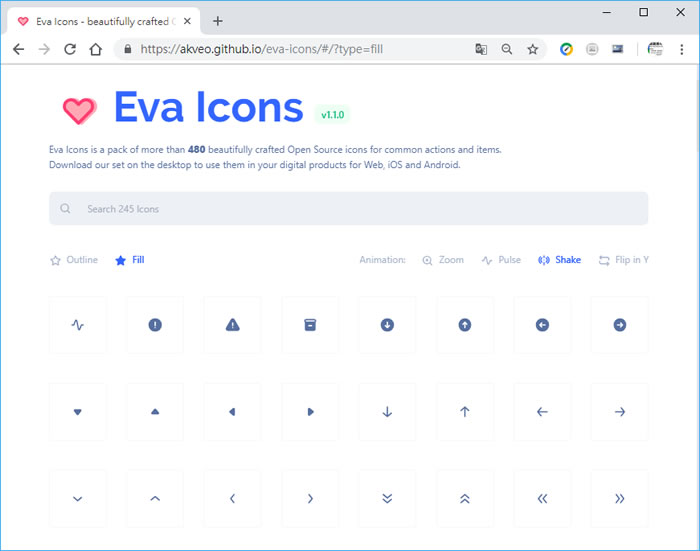Viewport: 700px width, 551px height.
Task: Click the monitor-style extension icon
Action: (x=618, y=49)
